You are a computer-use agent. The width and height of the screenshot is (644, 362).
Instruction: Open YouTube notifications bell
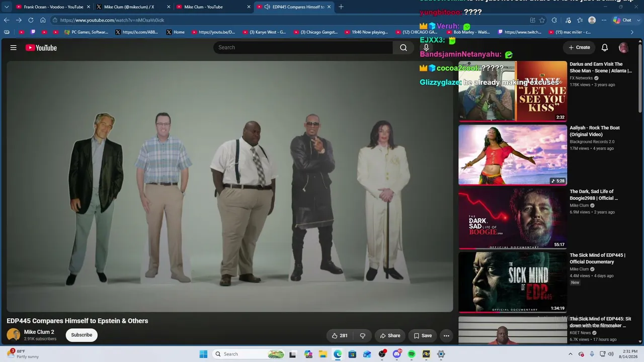(605, 47)
